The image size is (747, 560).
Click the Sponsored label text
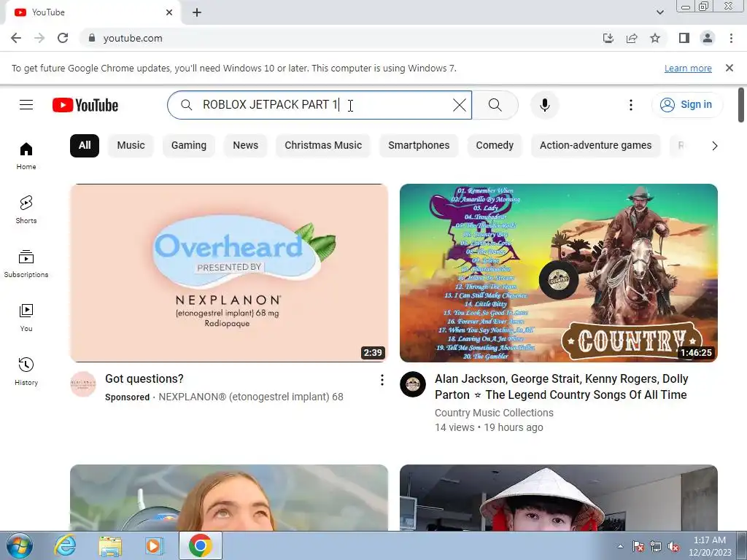pyautogui.click(x=127, y=397)
